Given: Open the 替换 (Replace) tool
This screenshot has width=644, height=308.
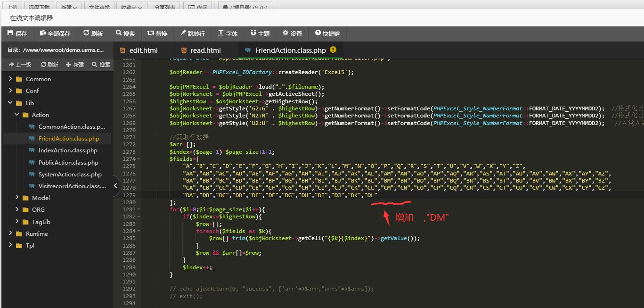Looking at the screenshot, I should pos(157,33).
